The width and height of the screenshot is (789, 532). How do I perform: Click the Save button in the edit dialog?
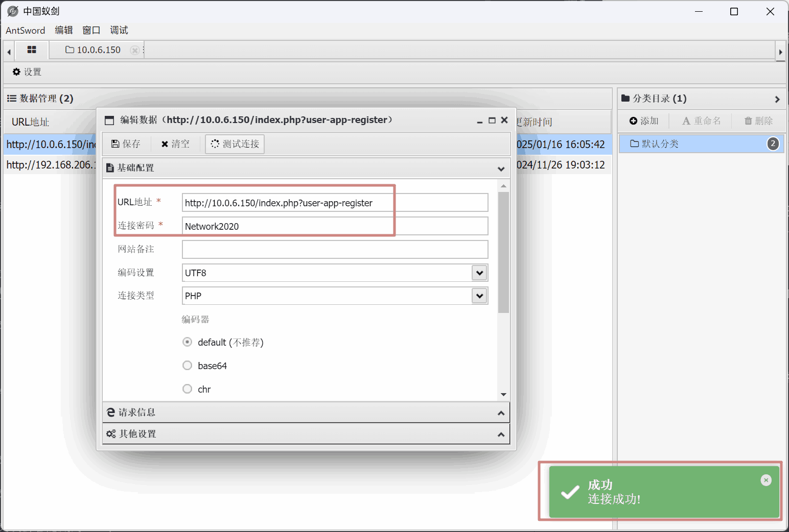126,144
